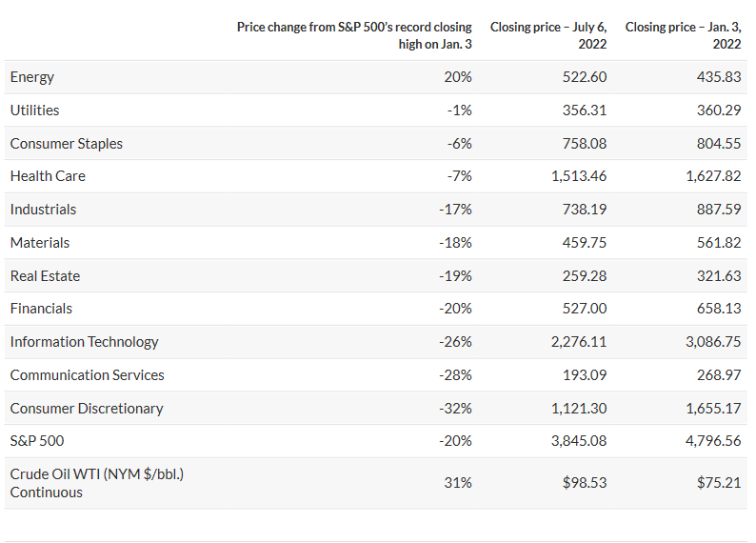Click the Real Estate row label
This screenshot has height=543, width=756.
click(45, 276)
